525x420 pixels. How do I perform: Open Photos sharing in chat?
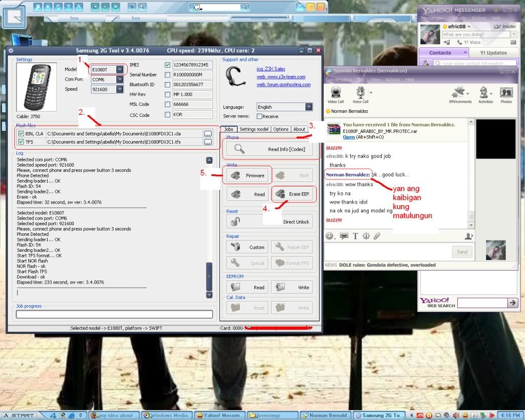pyautogui.click(x=506, y=93)
